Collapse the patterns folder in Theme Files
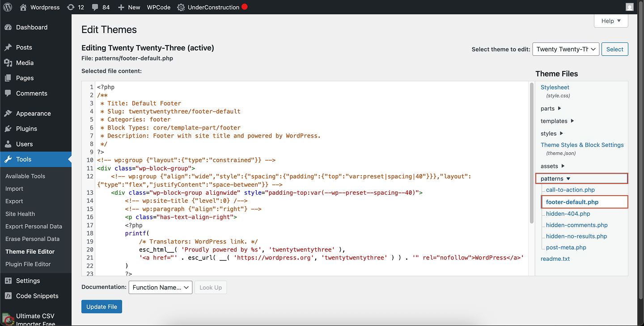The width and height of the screenshot is (644, 326). pos(554,178)
